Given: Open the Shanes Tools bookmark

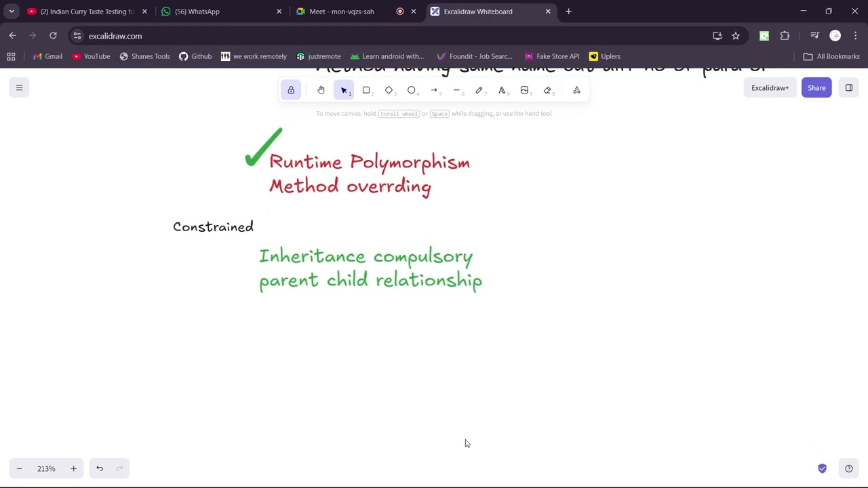Looking at the screenshot, I should click(x=144, y=56).
